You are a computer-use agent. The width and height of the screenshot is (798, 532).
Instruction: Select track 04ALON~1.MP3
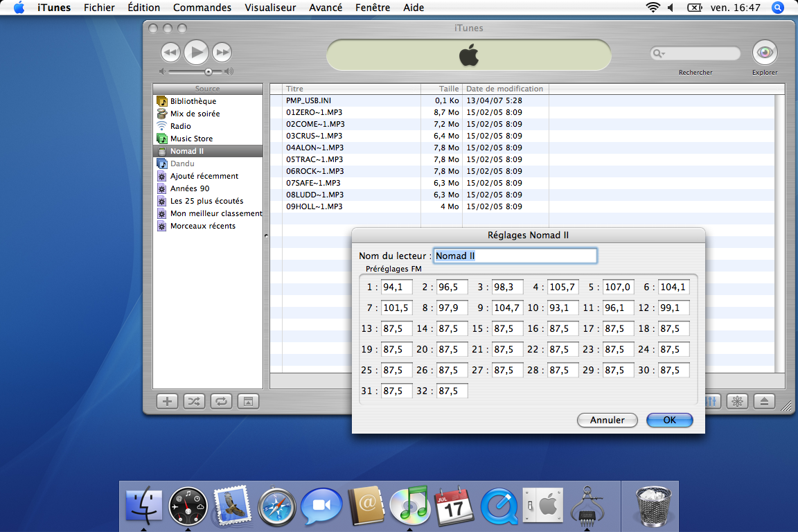(x=522, y=148)
